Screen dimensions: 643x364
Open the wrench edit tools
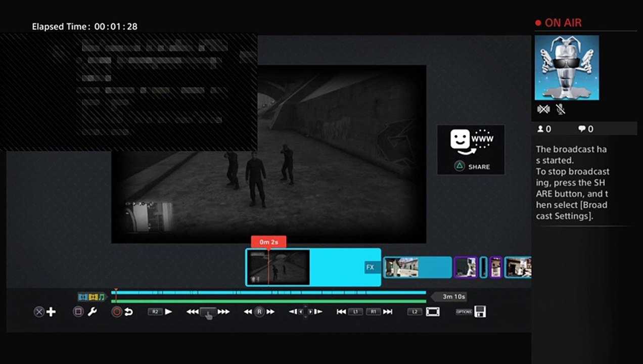(x=92, y=312)
